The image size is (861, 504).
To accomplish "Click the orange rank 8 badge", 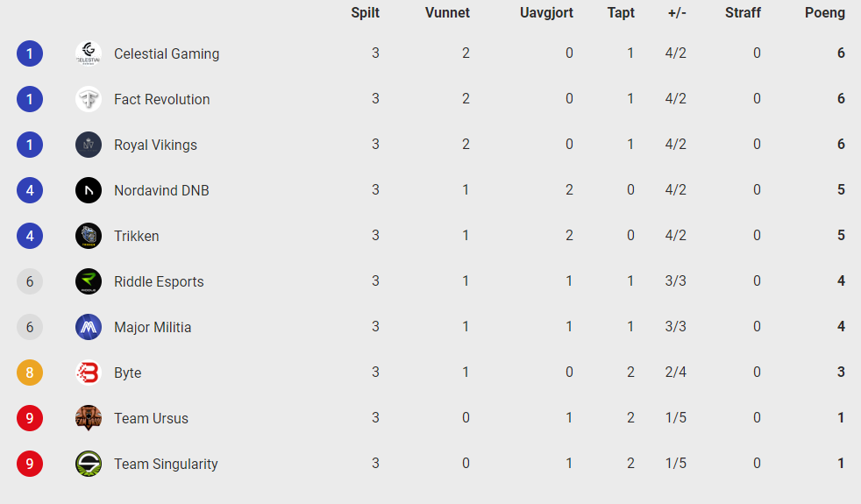I will coord(30,373).
